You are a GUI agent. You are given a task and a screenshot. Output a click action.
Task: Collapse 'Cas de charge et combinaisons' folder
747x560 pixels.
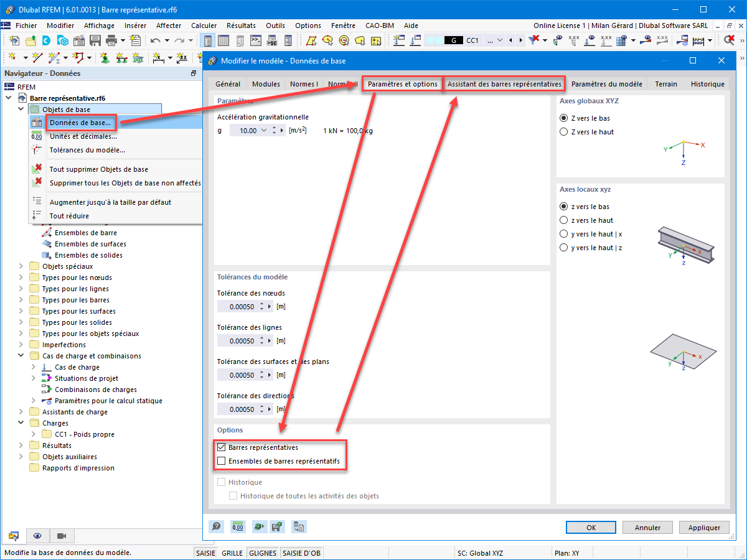pos(21,356)
